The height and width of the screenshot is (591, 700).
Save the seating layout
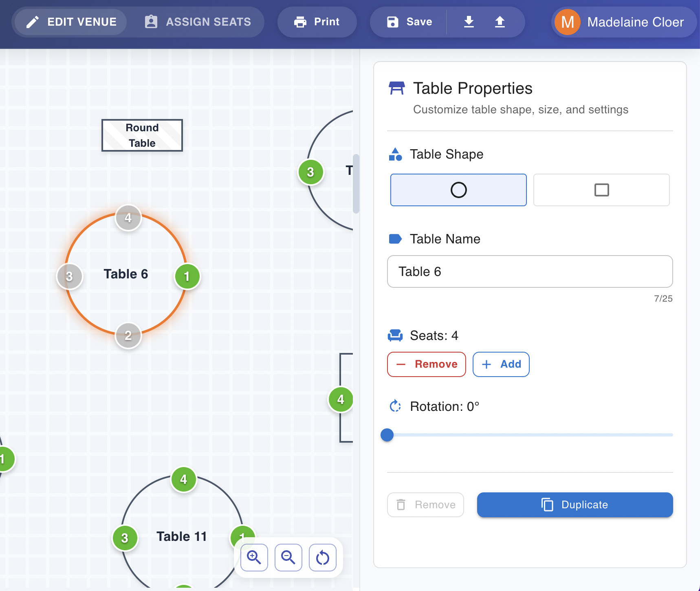click(x=409, y=22)
